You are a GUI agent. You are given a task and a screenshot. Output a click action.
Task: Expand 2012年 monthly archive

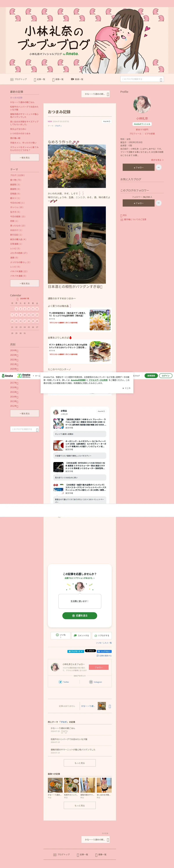click(14, 406)
